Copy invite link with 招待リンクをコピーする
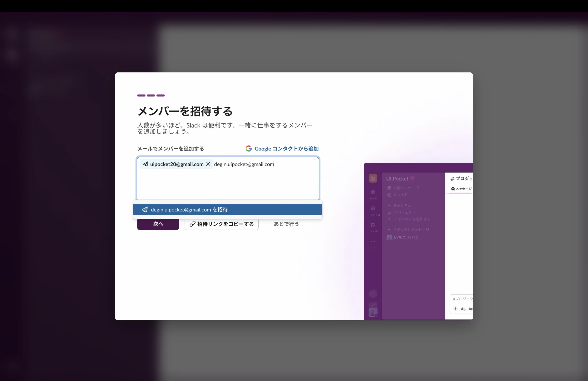Screen dimensions: 588x381 coord(221,224)
